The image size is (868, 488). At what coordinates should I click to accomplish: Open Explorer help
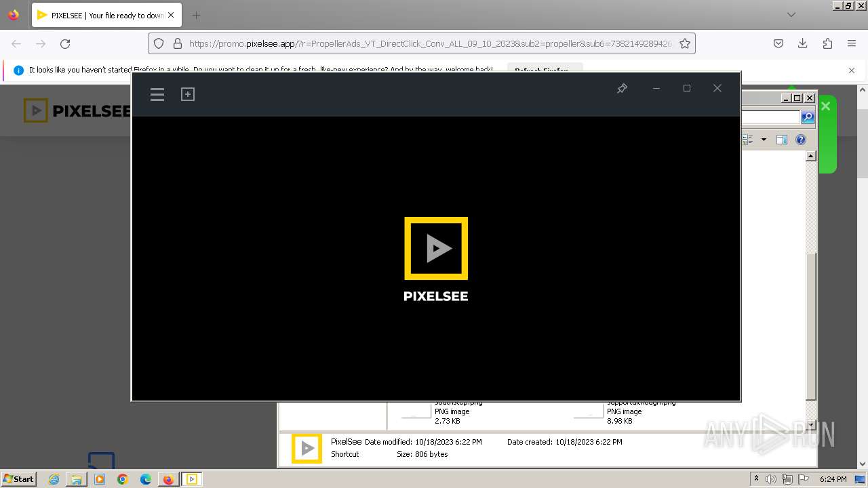(801, 140)
